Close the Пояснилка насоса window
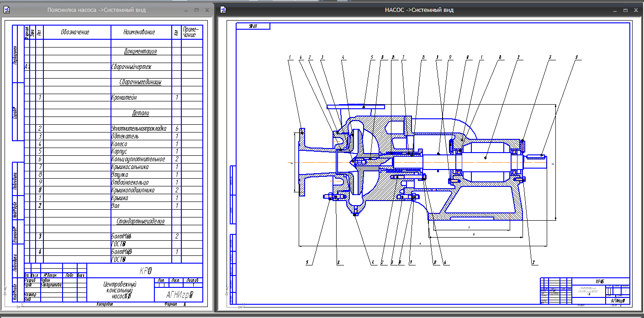The image size is (644, 318). coord(206,10)
